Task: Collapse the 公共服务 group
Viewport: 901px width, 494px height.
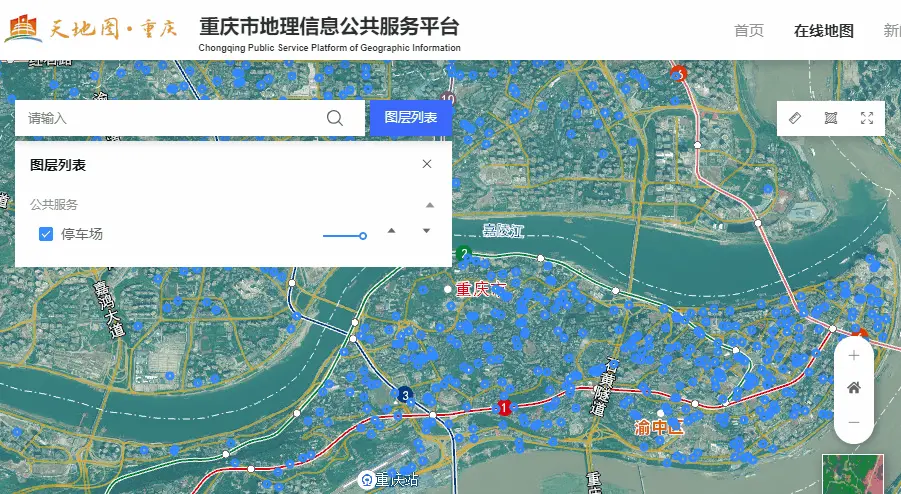Action: [429, 205]
